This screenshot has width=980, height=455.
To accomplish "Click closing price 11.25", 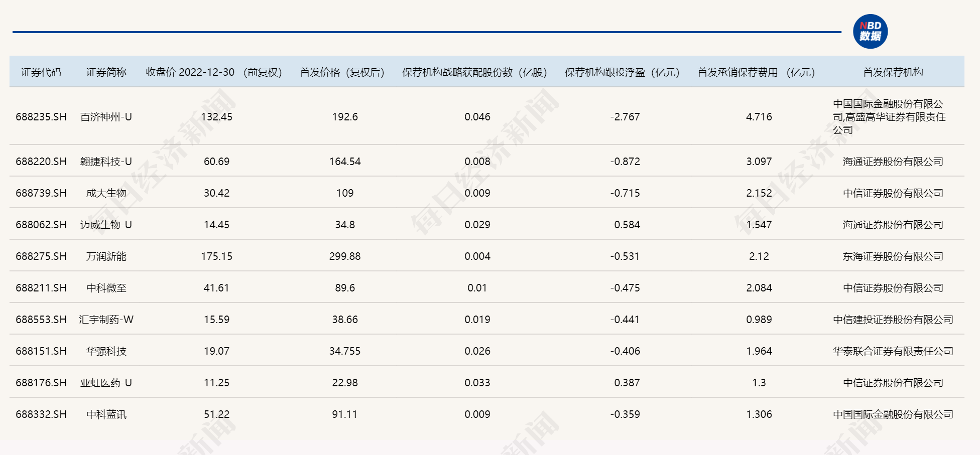I will [x=217, y=383].
